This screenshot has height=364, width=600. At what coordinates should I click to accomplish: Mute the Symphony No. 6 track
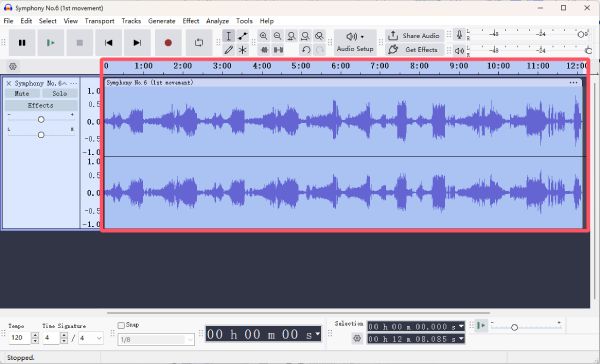[x=22, y=93]
